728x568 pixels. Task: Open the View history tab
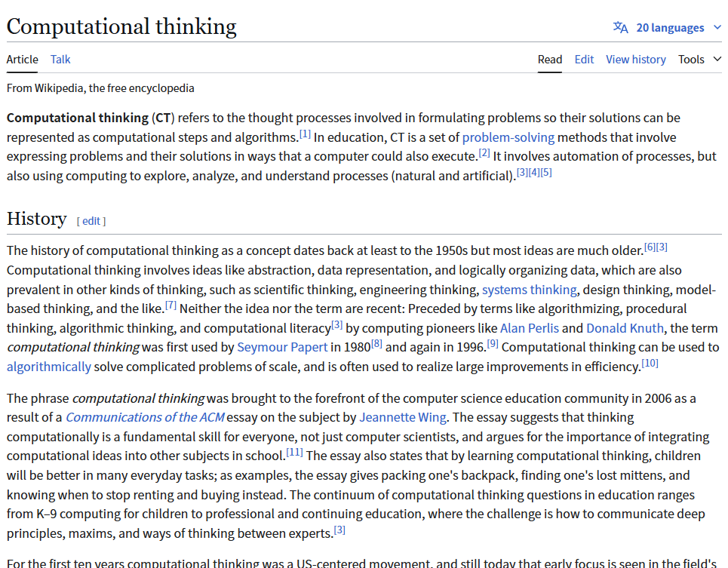tap(636, 60)
